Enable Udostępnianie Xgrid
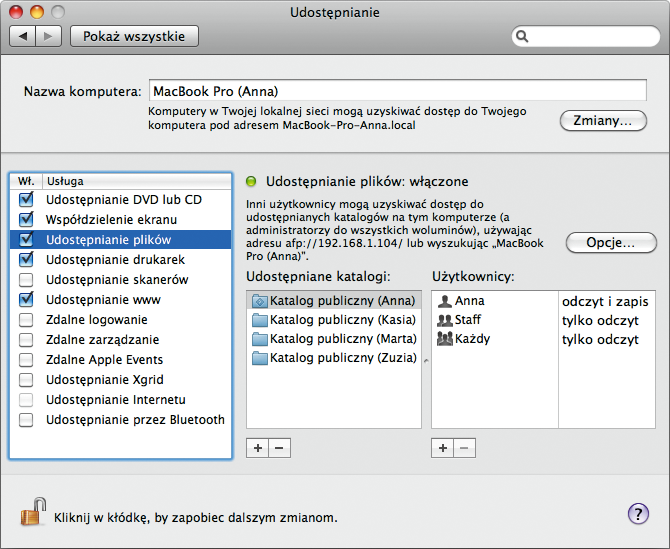 [x=26, y=379]
